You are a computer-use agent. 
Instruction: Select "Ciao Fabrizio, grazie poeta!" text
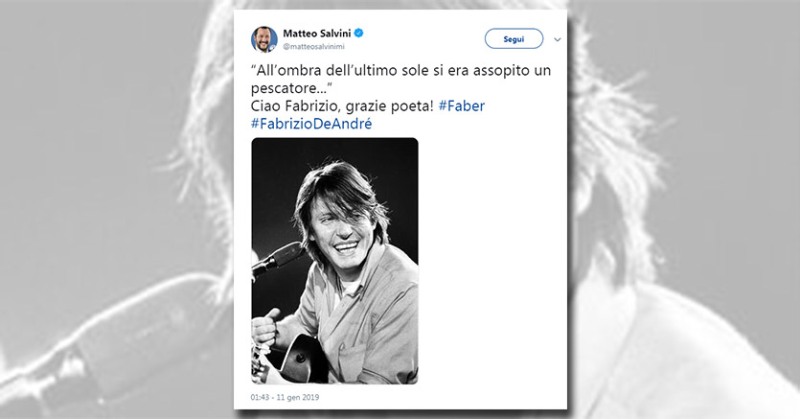pos(342,106)
